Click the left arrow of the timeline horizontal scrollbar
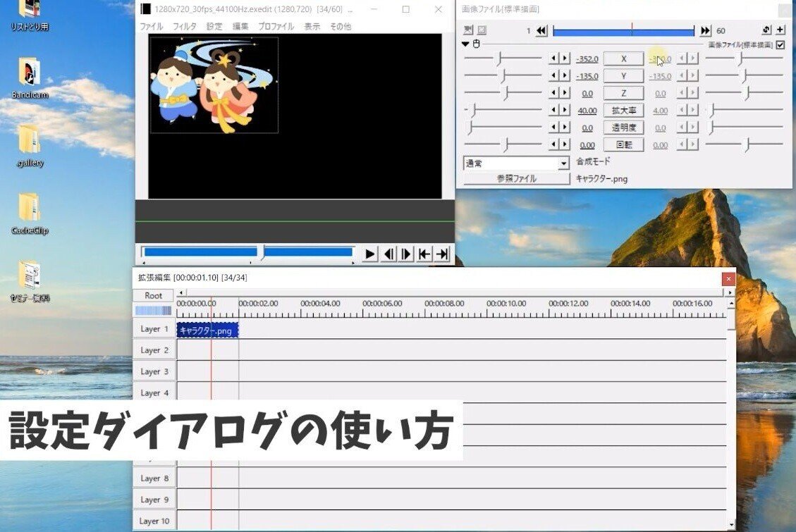The width and height of the screenshot is (796, 532). (180, 291)
